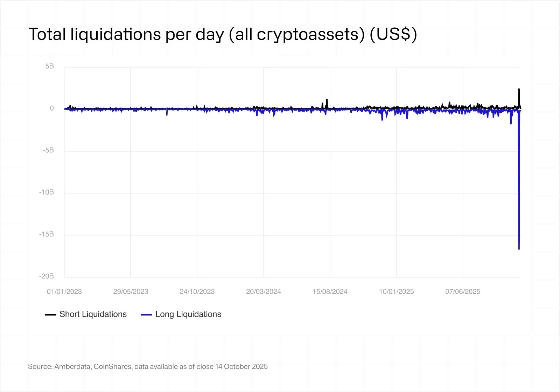
Task: Click the 5B y-axis label
Action: coord(49,66)
